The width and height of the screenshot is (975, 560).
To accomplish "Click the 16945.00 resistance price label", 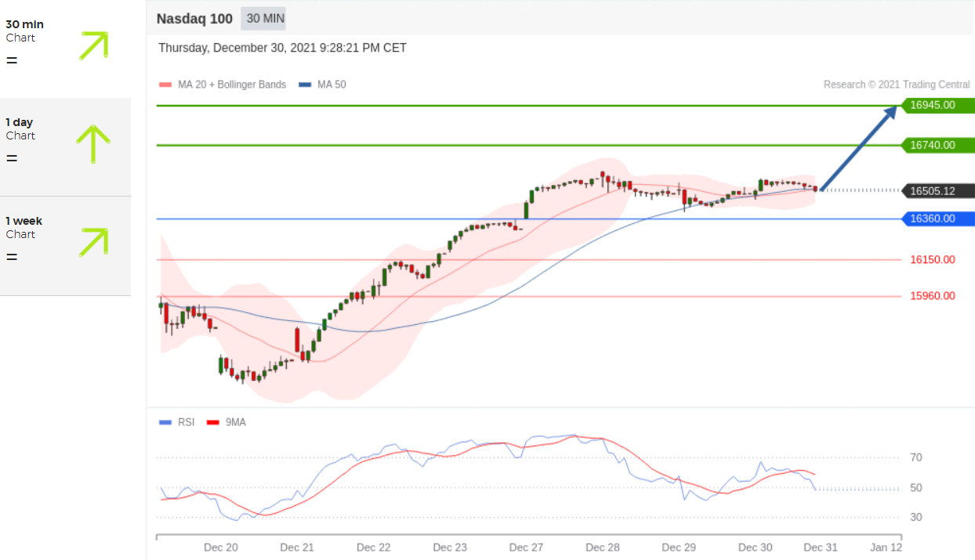I will [938, 105].
